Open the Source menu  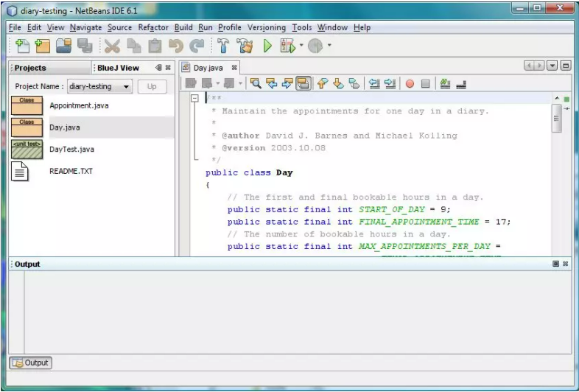coord(119,28)
